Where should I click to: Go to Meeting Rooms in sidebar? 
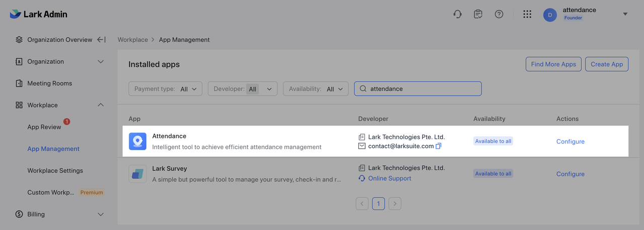49,83
